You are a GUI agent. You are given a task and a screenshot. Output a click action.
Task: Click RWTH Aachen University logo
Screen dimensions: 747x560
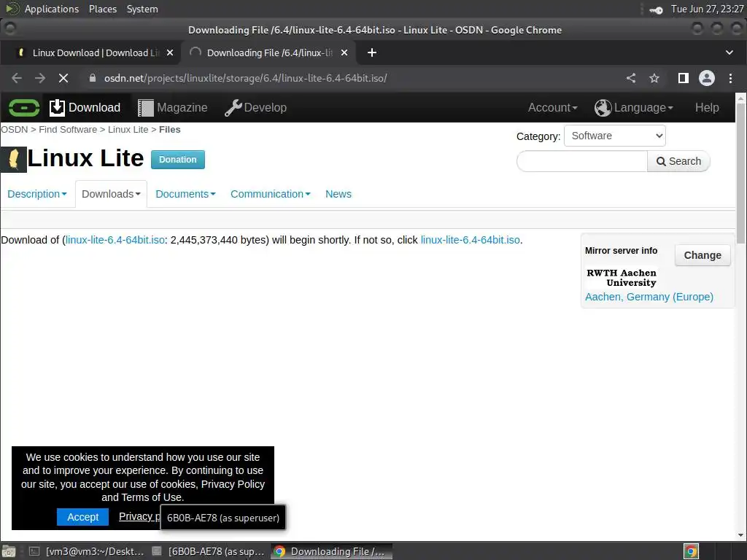click(x=622, y=278)
